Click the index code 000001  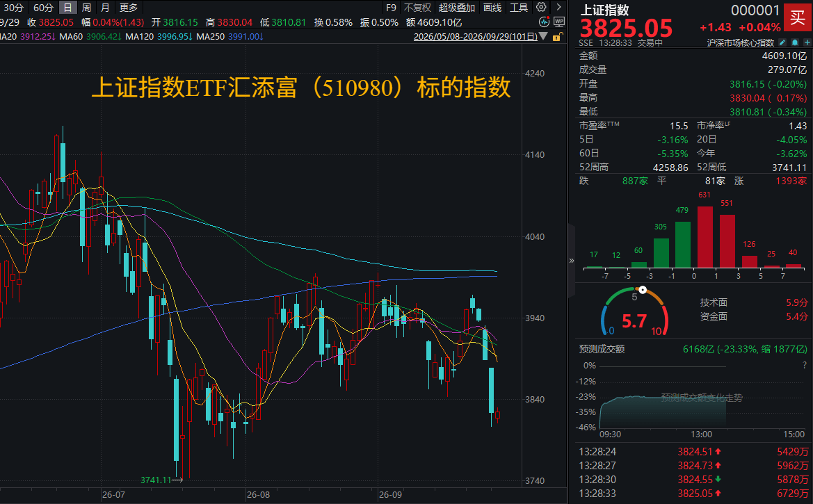coord(755,10)
